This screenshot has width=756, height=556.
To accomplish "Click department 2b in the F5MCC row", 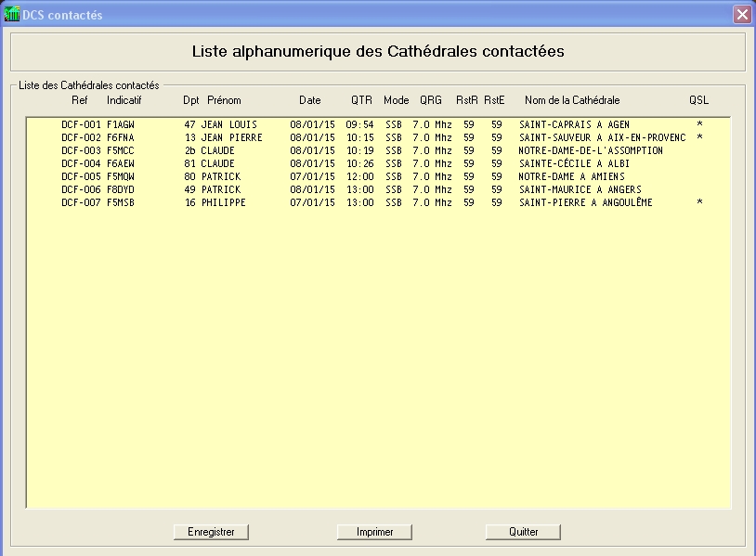I will (x=190, y=150).
